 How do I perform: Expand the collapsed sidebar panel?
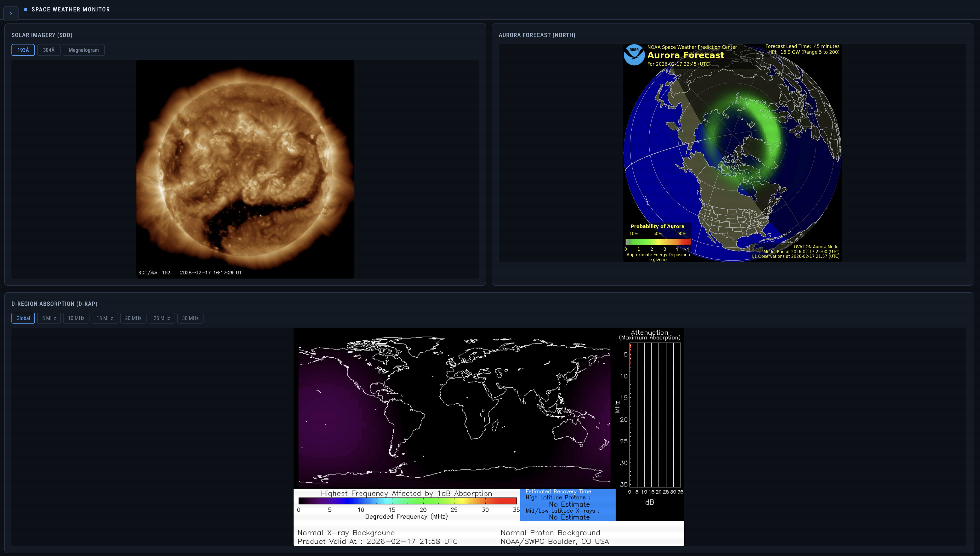coord(11,13)
